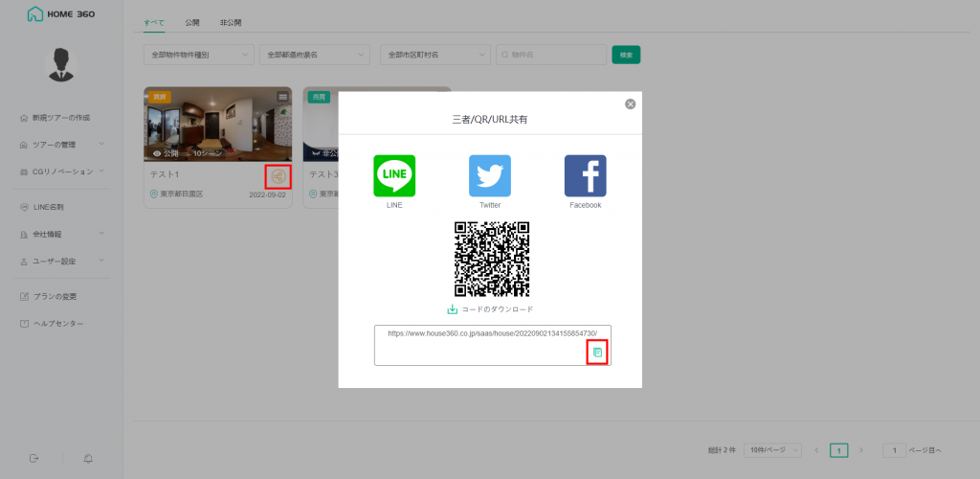Open the 全部都道府県名 dropdown
This screenshot has width=980, height=479.
click(x=314, y=55)
